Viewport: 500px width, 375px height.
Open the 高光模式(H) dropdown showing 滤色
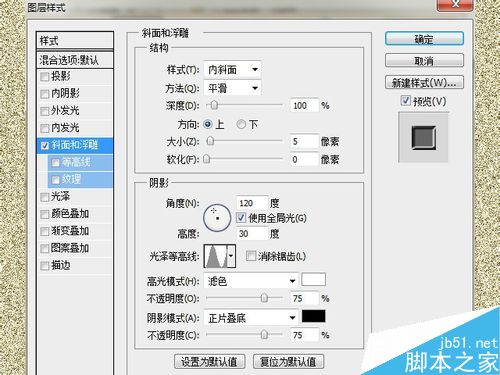click(251, 281)
